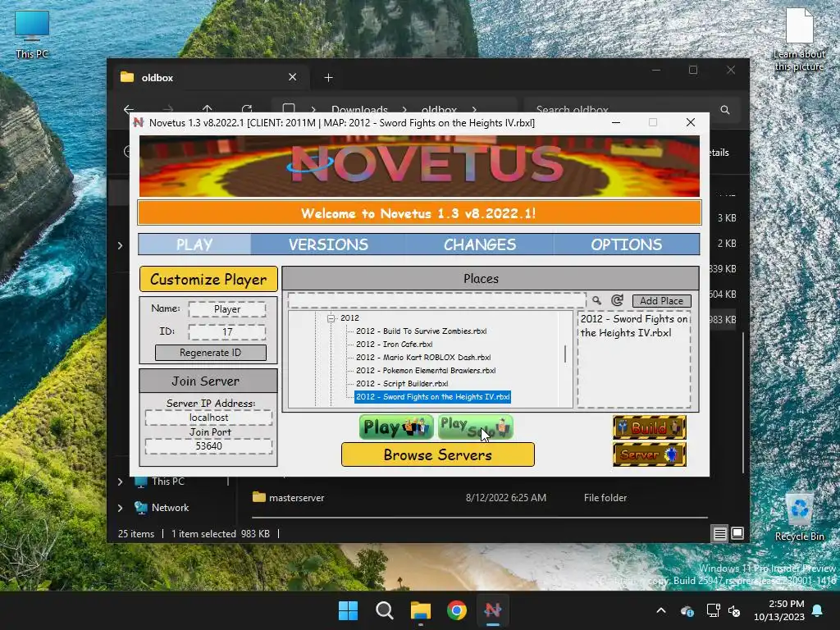Open the Windows Start menu
Image resolution: width=840 pixels, height=630 pixels.
[348, 610]
